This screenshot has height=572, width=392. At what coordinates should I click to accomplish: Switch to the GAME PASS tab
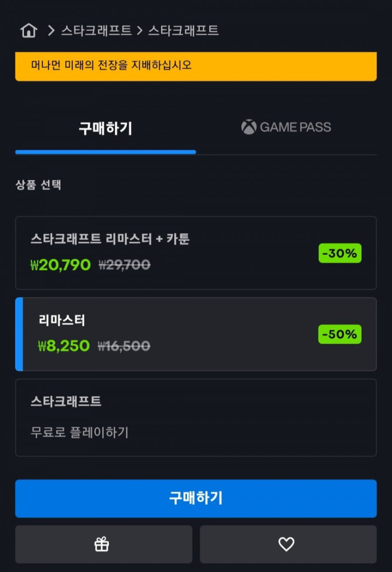click(x=286, y=127)
